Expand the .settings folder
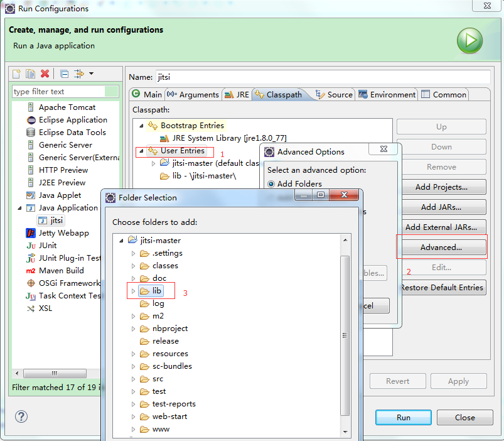The width and height of the screenshot is (504, 441). tap(134, 253)
